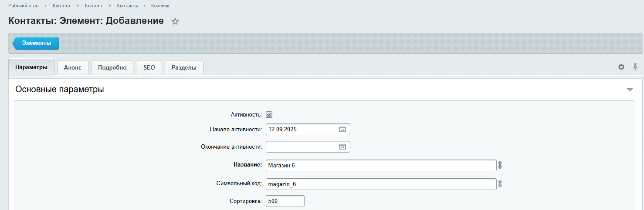This screenshot has width=644, height=210.
Task: Open the Копейск breadcrumb link
Action: [x=160, y=6]
